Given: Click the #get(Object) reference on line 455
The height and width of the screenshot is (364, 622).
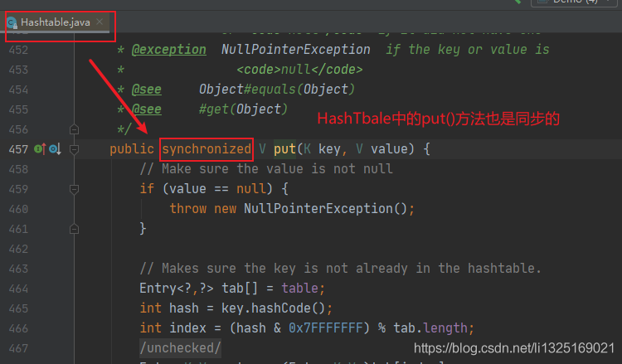Looking at the screenshot, I should (243, 109).
